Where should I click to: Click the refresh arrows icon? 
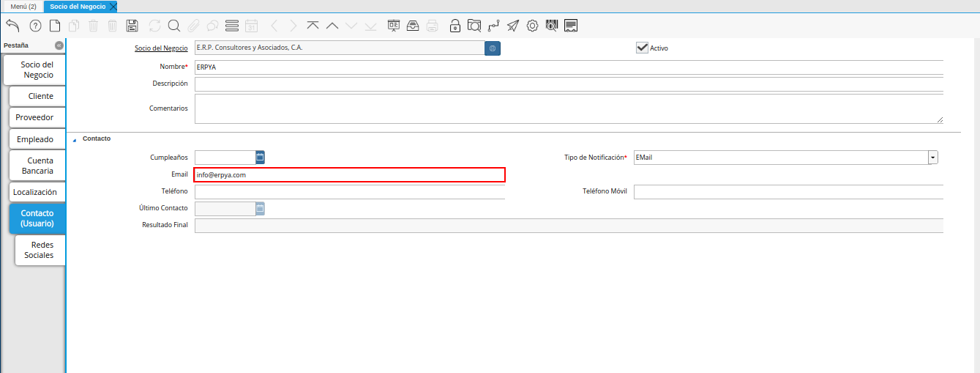(154, 26)
